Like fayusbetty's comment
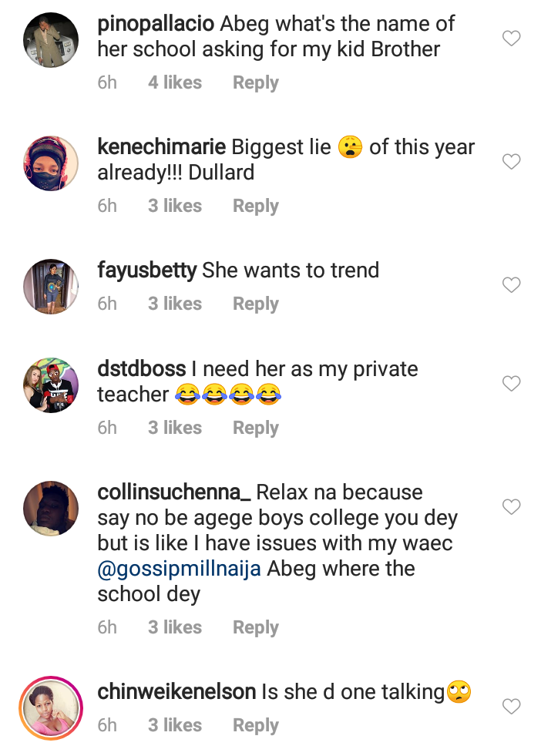Image resolution: width=541 pixels, height=756 pixels. (512, 285)
